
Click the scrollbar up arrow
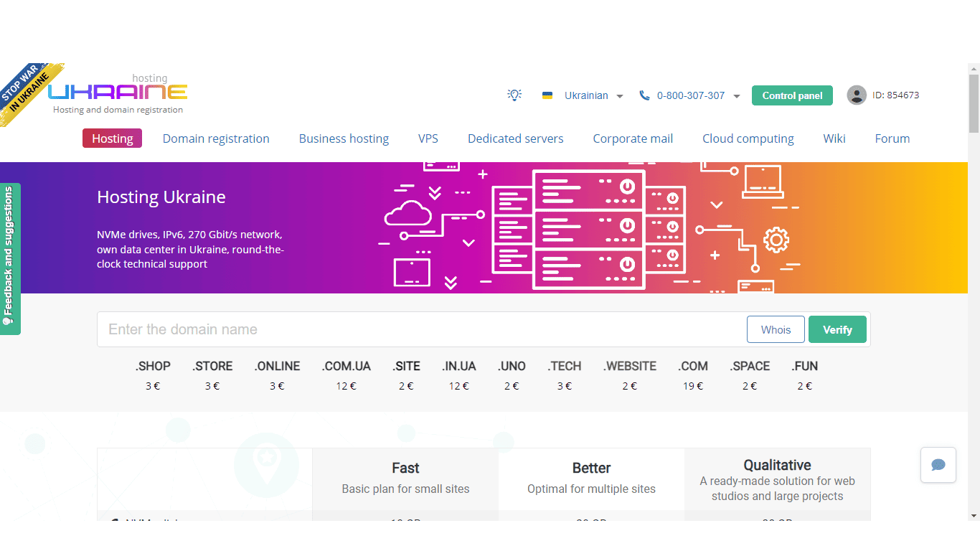(974, 69)
